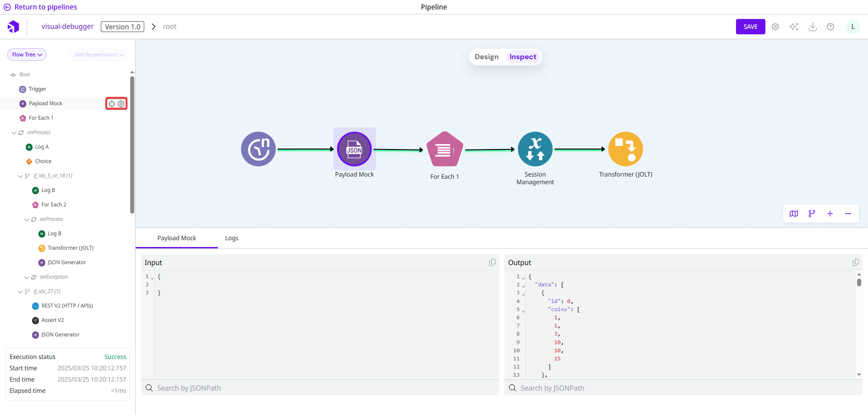Click the For Each 1 pentagon node
Screen dimensions: 868x415
pos(444,149)
